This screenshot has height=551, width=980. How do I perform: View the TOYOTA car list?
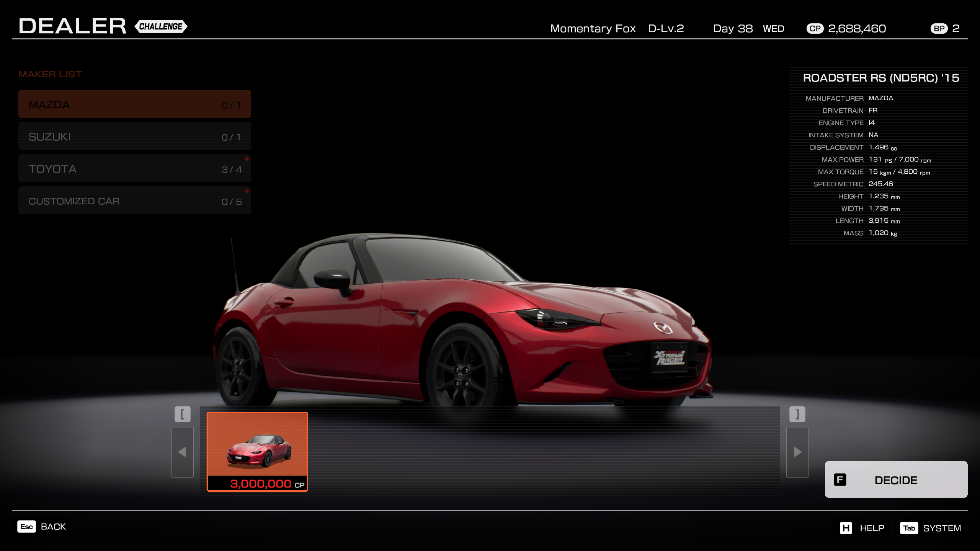tap(134, 168)
